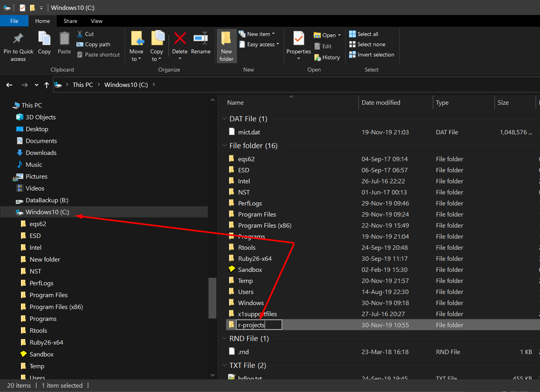Select Videos in navigation pane
540x392 pixels.
35,188
